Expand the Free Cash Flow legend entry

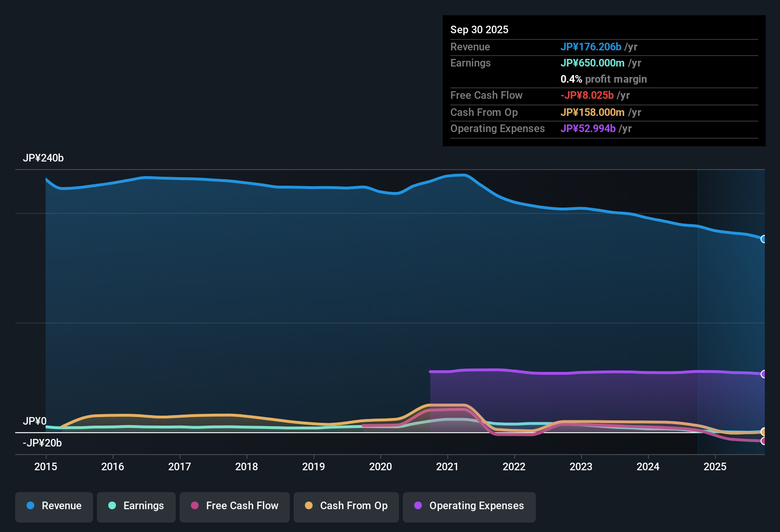pyautogui.click(x=234, y=506)
